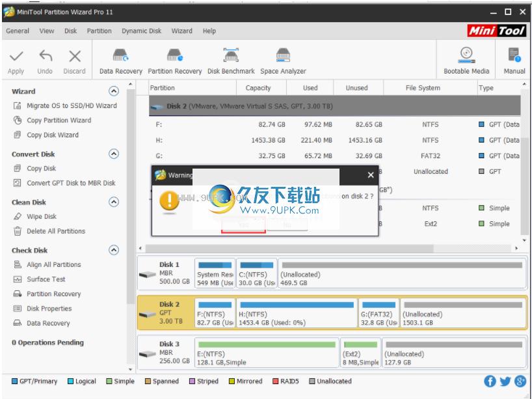Click the Copy Disk Wizard icon
532x399 pixels.
(x=17, y=135)
